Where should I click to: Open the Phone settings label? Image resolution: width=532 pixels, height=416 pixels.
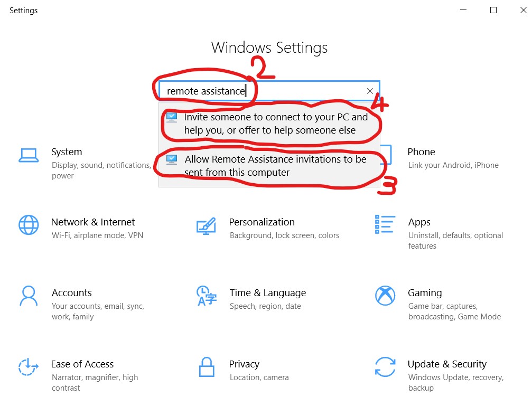click(421, 152)
